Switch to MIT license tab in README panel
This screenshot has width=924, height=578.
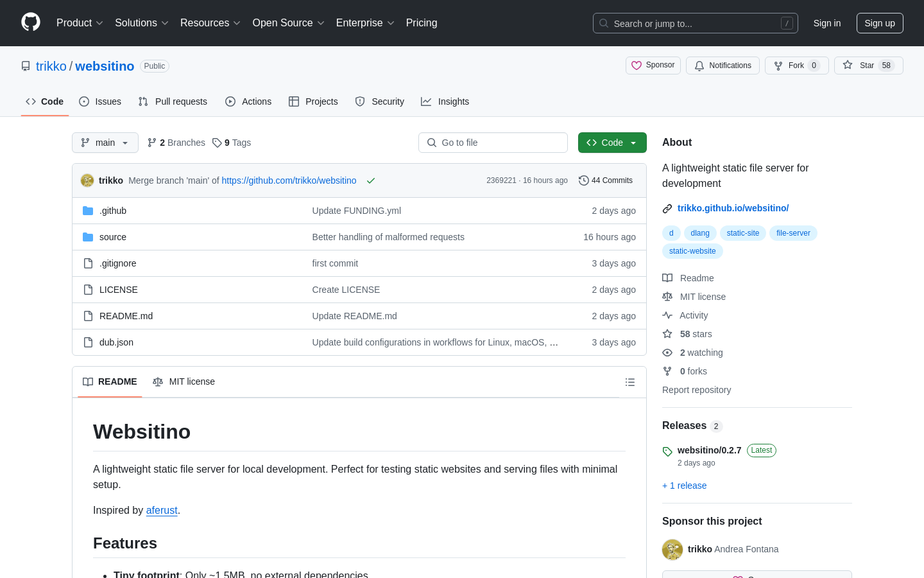[184, 381]
